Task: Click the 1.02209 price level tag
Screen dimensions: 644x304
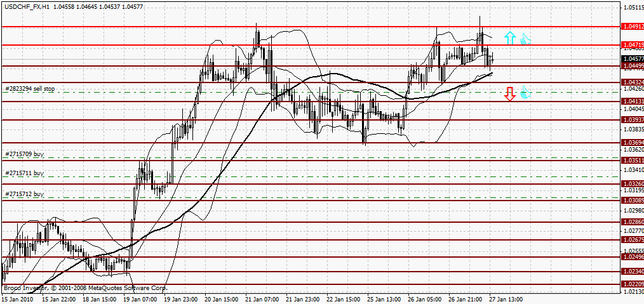Action: point(633,284)
